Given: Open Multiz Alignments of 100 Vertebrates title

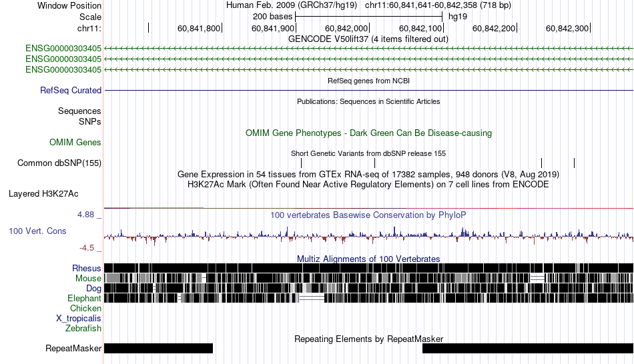Looking at the screenshot, I should pyautogui.click(x=368, y=259).
